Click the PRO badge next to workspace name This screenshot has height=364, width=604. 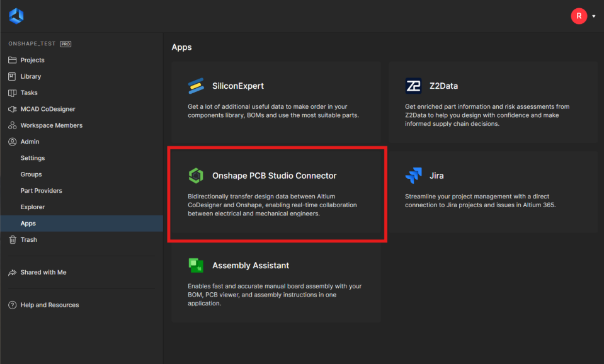66,44
